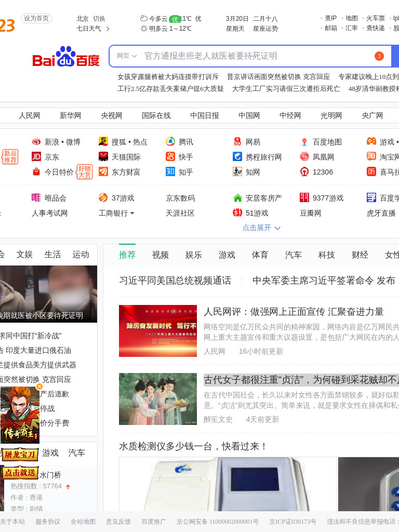Viewport: 399px width, 532px height.
Task: Select the 推荐 feed tab
Action: click(x=127, y=255)
